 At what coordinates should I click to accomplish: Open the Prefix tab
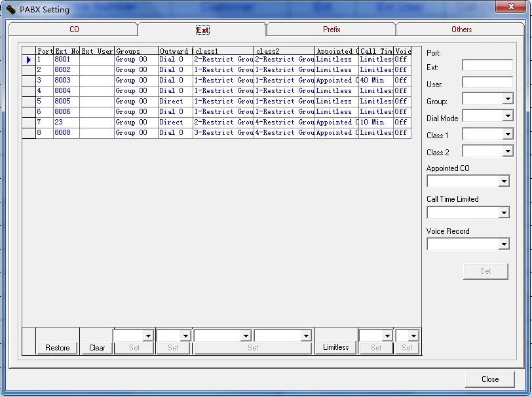332,29
